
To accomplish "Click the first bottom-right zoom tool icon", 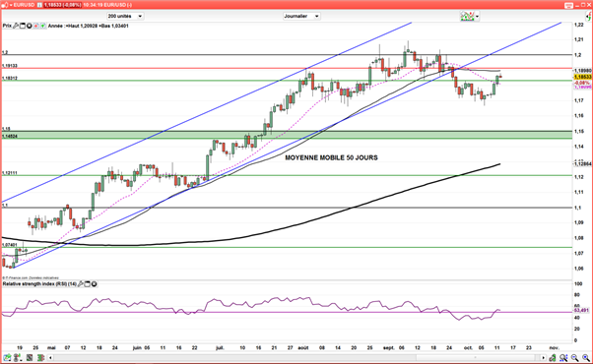I will (553, 357).
